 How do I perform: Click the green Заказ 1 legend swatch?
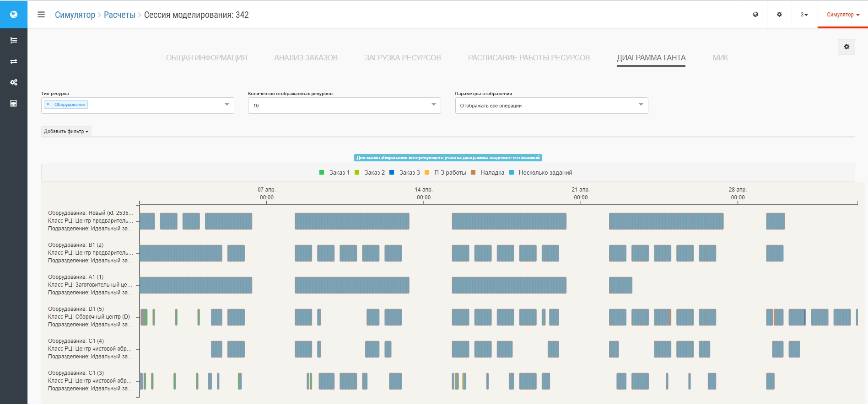[322, 172]
